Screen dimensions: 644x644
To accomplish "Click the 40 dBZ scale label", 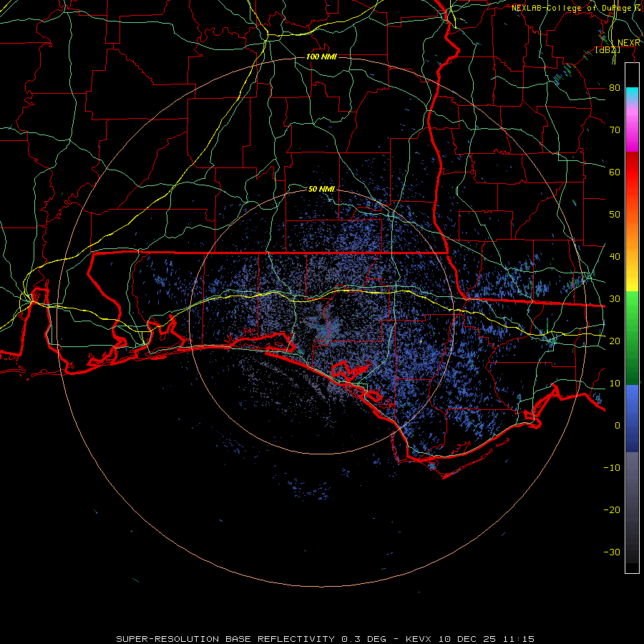I will (x=615, y=257).
